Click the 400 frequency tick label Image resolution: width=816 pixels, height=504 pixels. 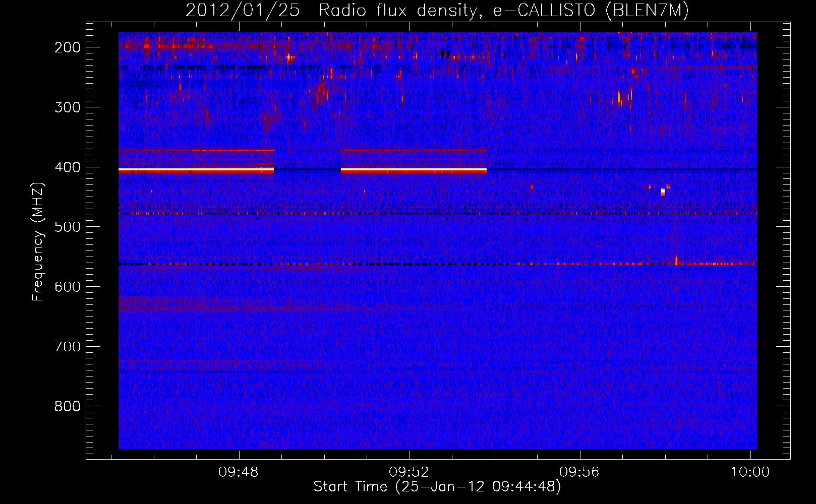68,167
